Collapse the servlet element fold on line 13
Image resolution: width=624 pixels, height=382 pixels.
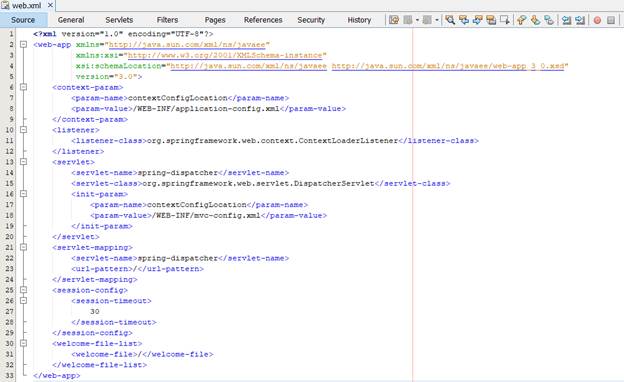(23, 162)
